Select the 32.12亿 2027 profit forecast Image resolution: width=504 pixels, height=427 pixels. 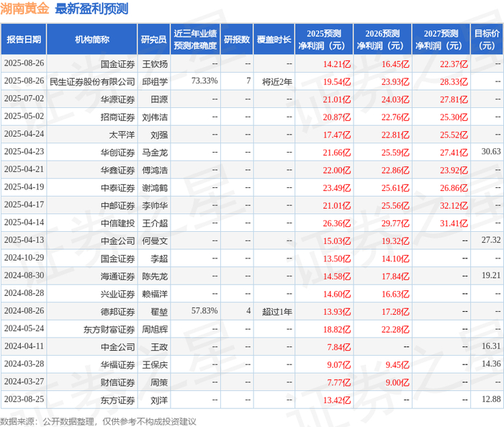[454, 205]
